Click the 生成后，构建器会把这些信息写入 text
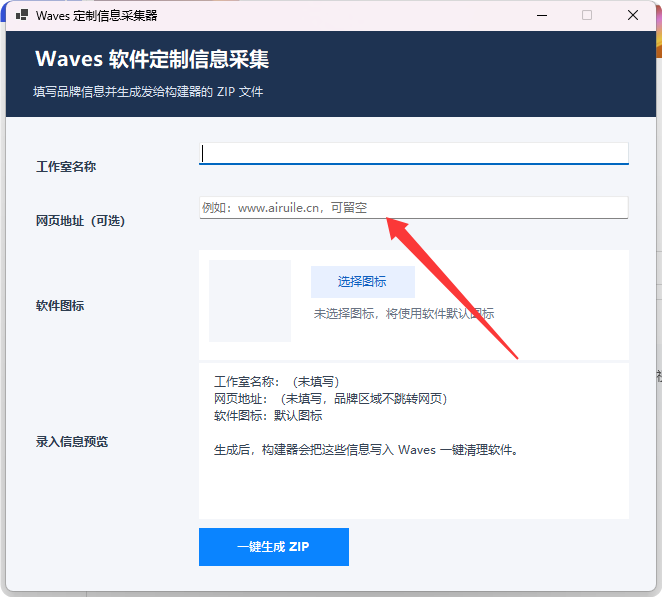The width and height of the screenshot is (662, 597). (366, 450)
